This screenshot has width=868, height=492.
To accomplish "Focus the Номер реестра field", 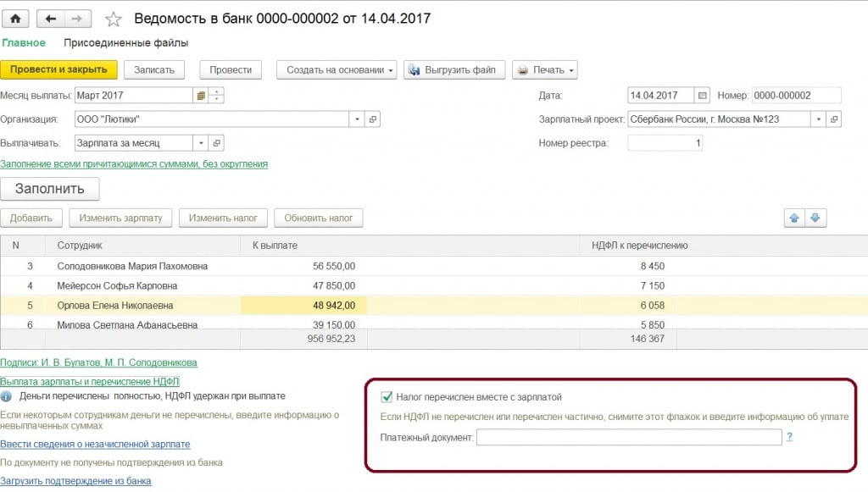I will click(x=665, y=143).
